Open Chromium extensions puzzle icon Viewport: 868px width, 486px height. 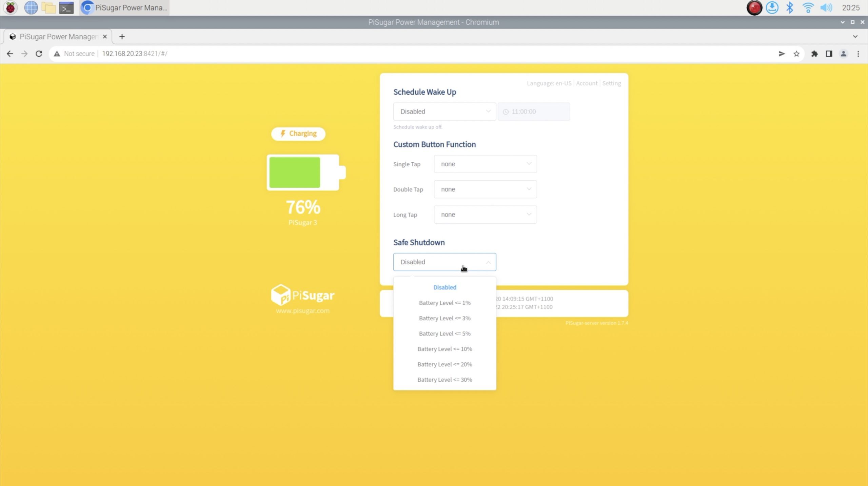coord(814,54)
